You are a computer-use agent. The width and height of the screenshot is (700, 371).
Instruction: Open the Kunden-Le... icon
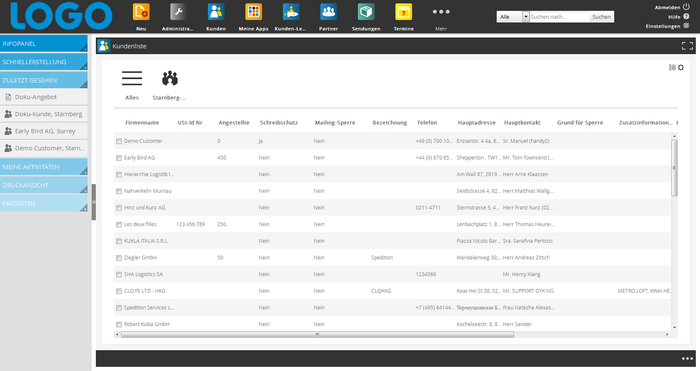[x=291, y=12]
